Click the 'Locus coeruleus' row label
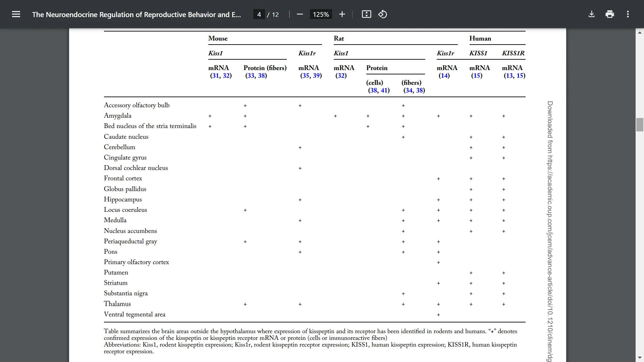The height and width of the screenshot is (362, 644). (125, 209)
